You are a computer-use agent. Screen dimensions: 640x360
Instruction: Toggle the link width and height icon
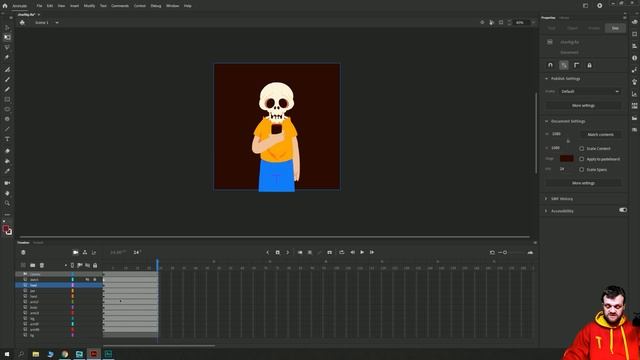pos(568,141)
